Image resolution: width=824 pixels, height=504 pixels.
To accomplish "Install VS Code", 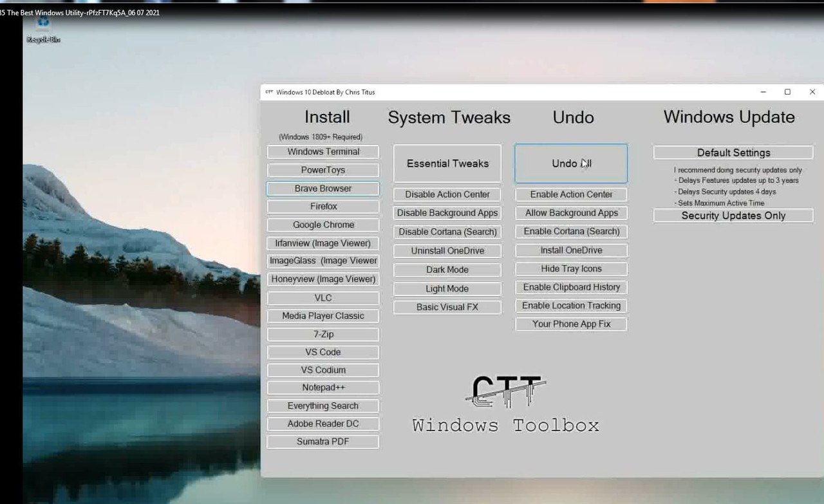I will (323, 352).
